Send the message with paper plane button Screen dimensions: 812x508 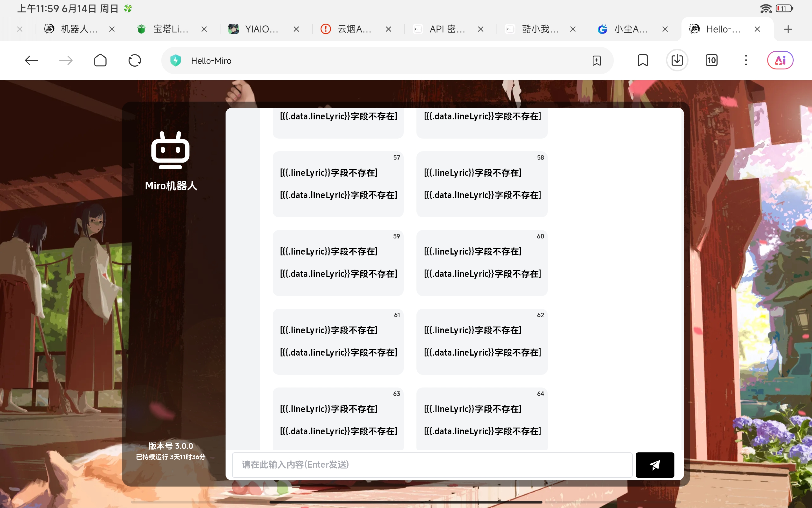click(655, 465)
